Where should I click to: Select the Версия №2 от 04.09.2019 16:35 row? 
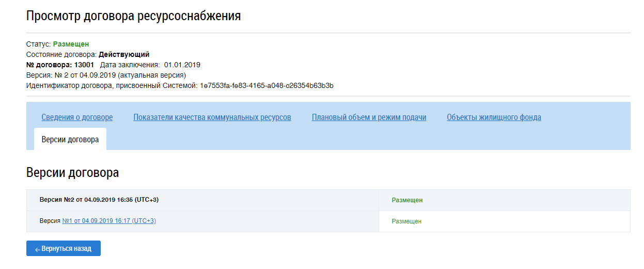pyautogui.click(x=328, y=200)
